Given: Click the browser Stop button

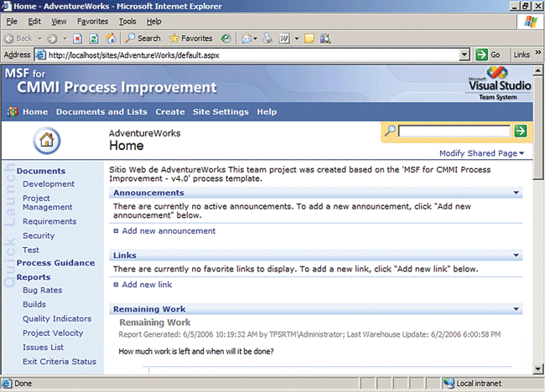Looking at the screenshot, I should [x=77, y=38].
